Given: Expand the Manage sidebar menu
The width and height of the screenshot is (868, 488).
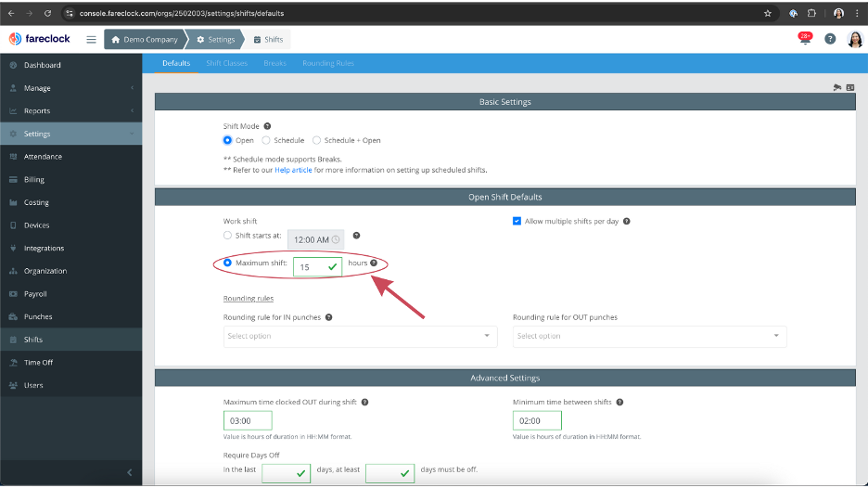Looking at the screenshot, I should (x=70, y=88).
